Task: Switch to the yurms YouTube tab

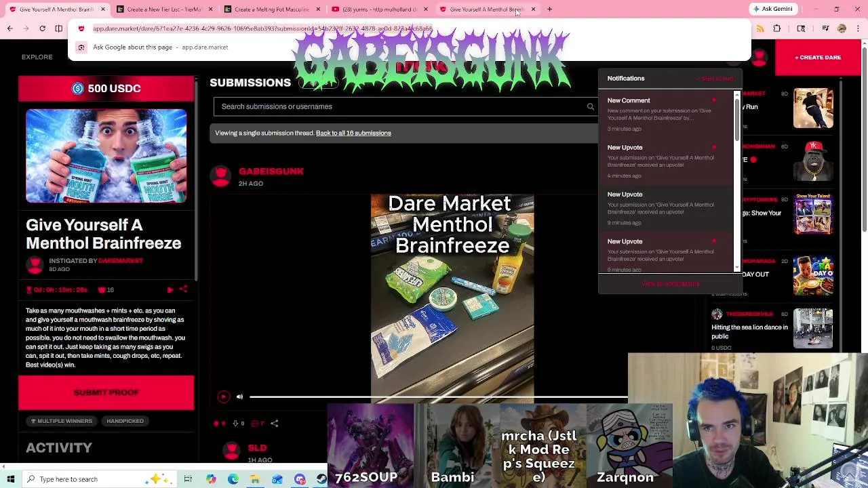Action: click(380, 9)
